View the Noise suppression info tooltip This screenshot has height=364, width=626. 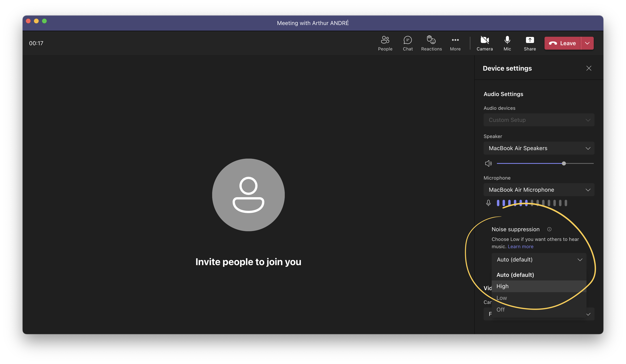(x=550, y=229)
